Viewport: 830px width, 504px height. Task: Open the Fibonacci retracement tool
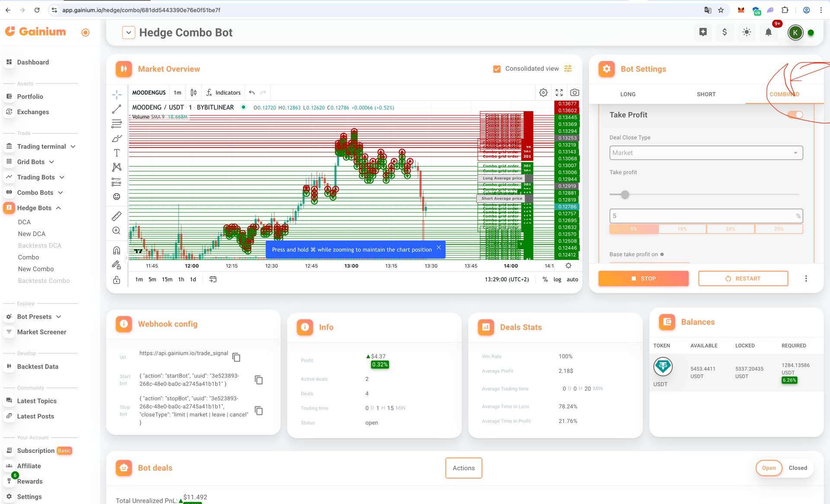coord(117,124)
